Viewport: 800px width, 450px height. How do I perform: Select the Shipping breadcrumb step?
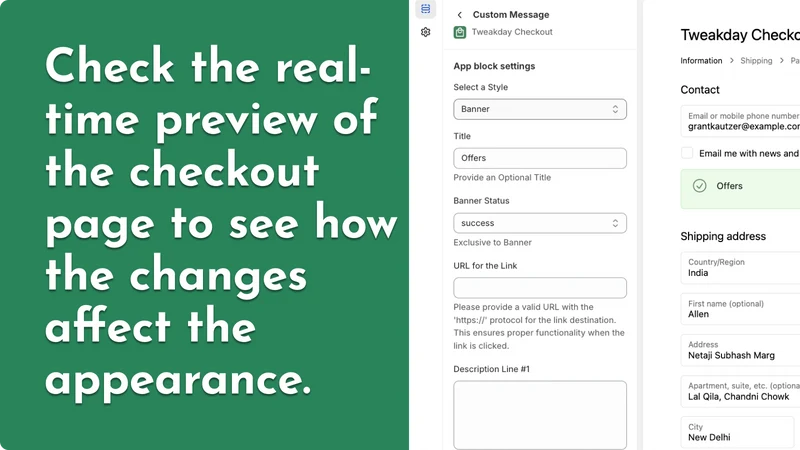[x=756, y=61]
